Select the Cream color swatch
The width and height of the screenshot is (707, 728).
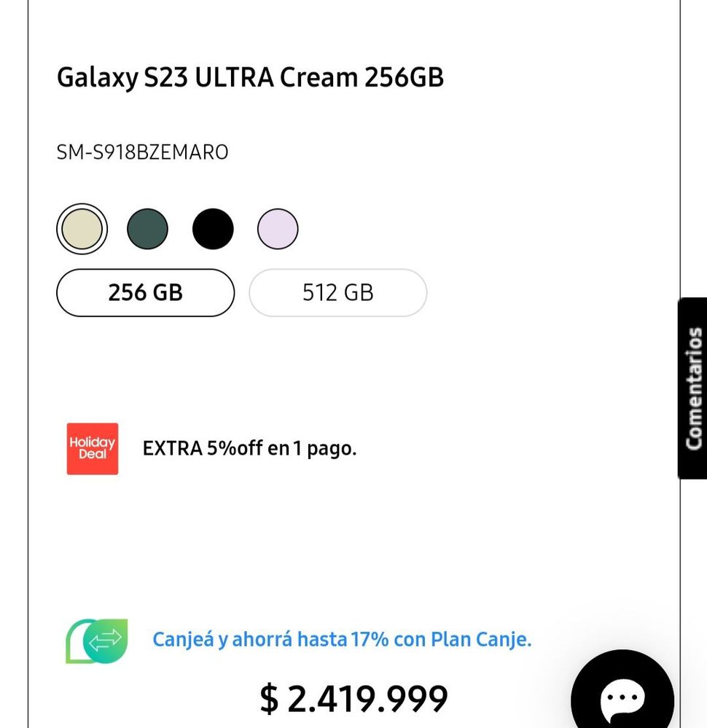point(82,229)
